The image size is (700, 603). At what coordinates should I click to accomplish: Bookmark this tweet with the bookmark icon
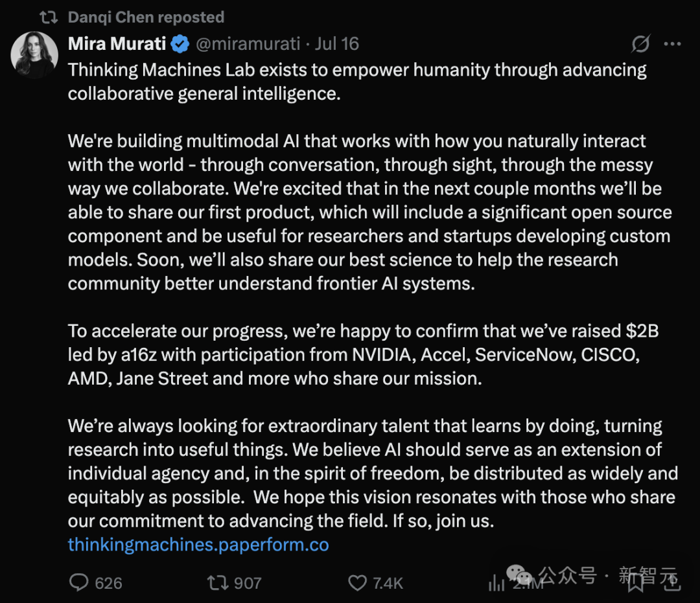click(636, 583)
